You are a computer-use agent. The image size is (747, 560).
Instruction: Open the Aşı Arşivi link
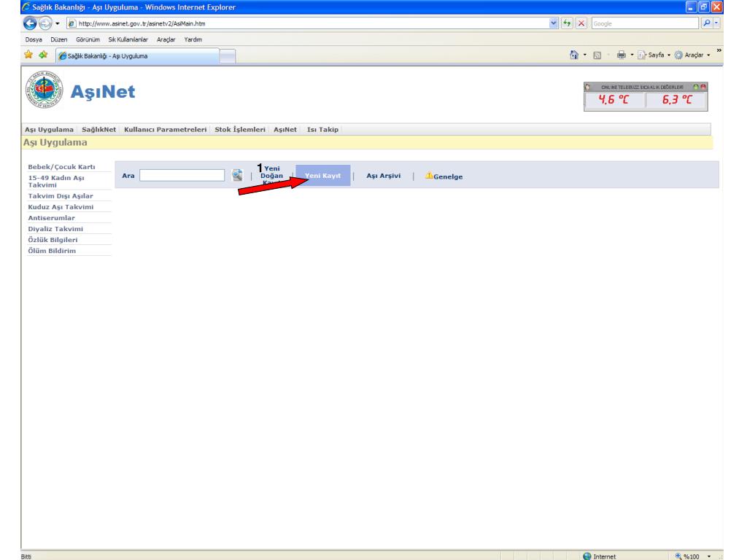click(x=384, y=176)
